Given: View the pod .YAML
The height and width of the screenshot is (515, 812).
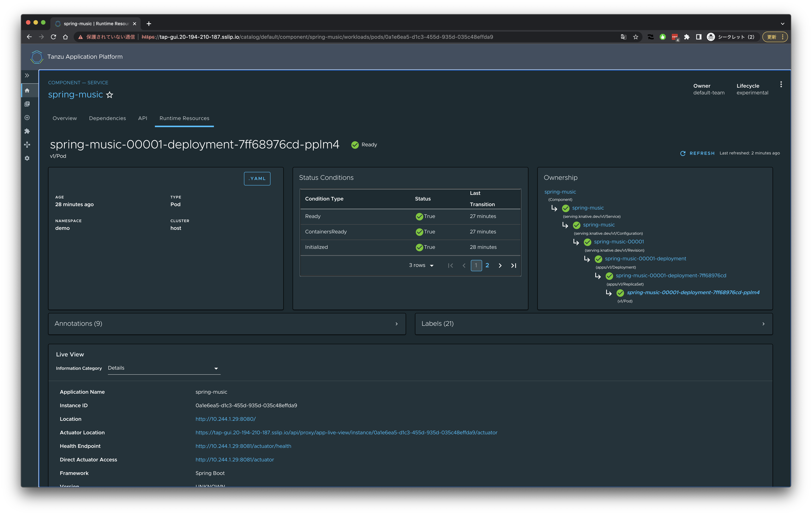Looking at the screenshot, I should coord(257,179).
